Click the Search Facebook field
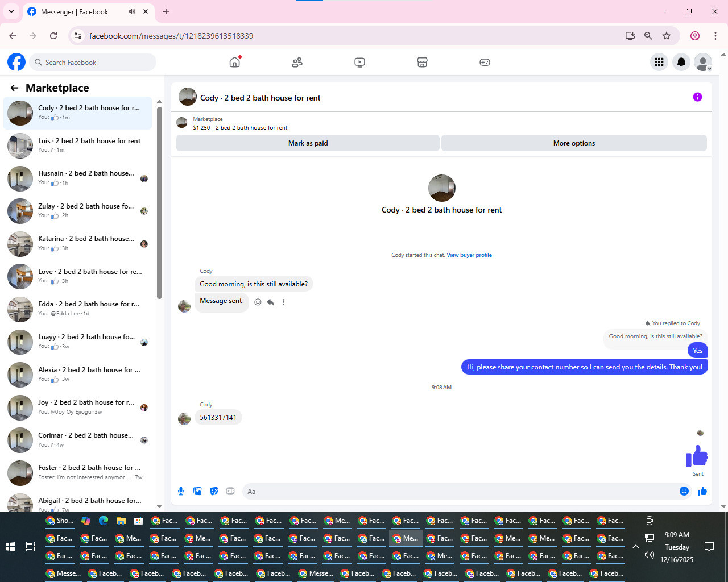Screen dimensions: 728x582 tap(93, 62)
